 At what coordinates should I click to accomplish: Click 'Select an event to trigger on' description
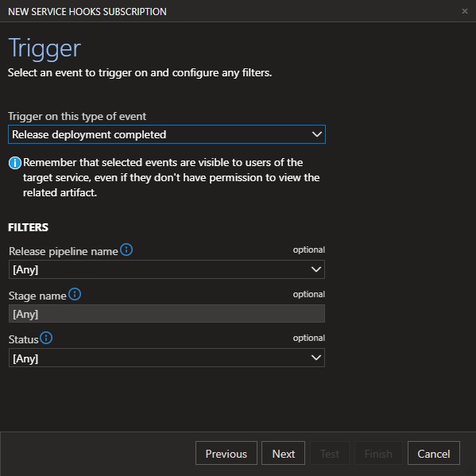(140, 73)
